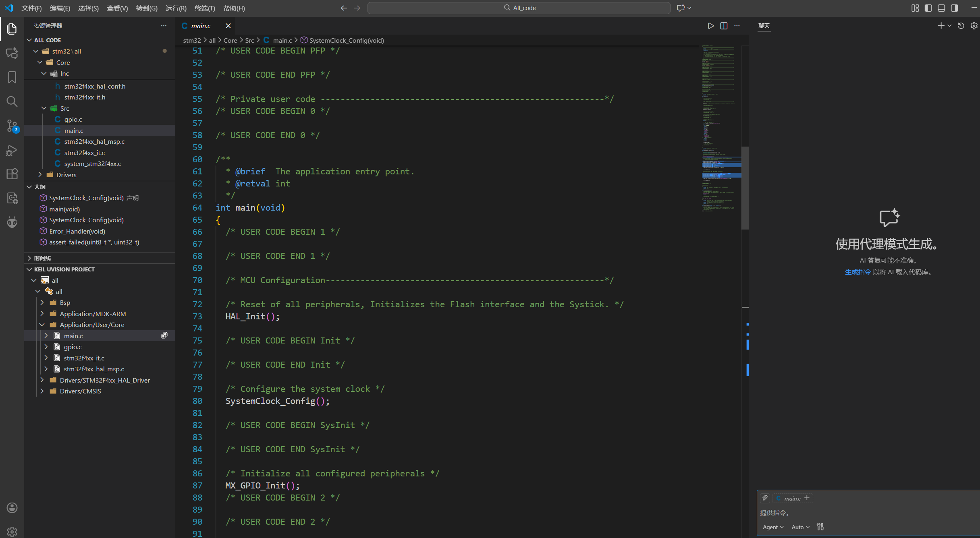This screenshot has width=980, height=538.
Task: Open the 运行(R) menu
Action: pos(176,8)
